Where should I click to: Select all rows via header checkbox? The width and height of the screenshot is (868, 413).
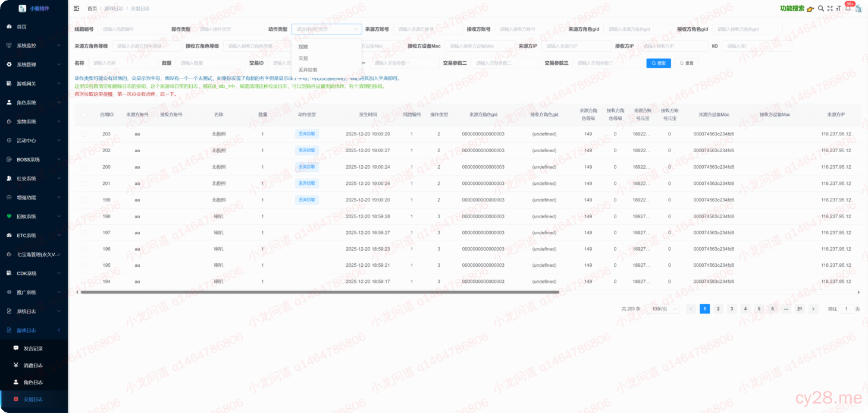click(84, 115)
